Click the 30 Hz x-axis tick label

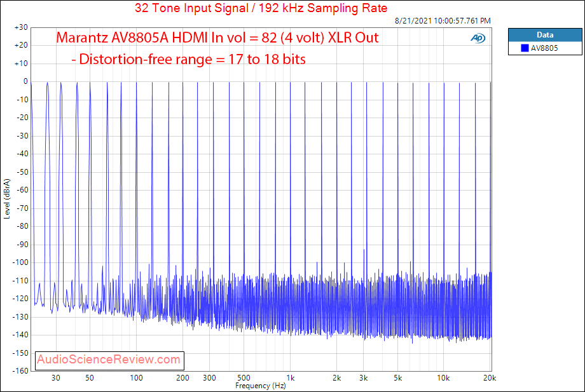pyautogui.click(x=55, y=378)
